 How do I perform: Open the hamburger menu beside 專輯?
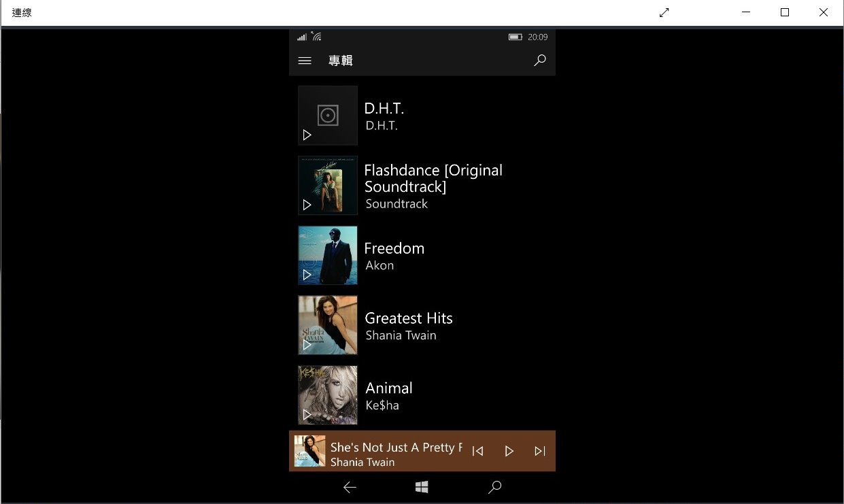click(x=305, y=61)
